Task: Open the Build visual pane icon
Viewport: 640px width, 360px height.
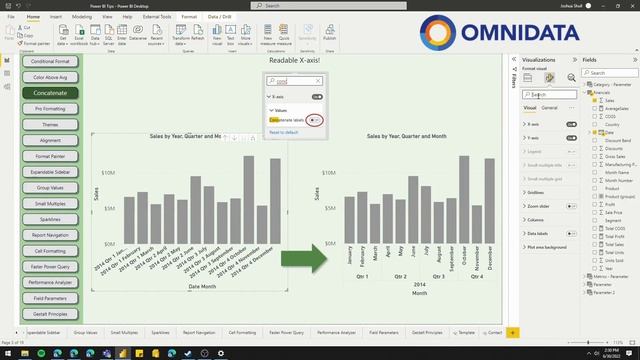Action: (528, 78)
